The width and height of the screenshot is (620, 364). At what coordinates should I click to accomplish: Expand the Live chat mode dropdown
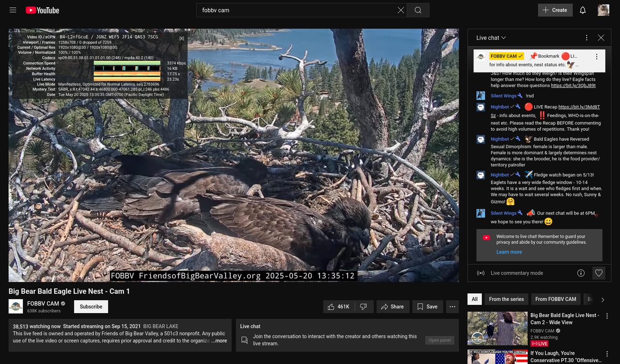pos(491,38)
